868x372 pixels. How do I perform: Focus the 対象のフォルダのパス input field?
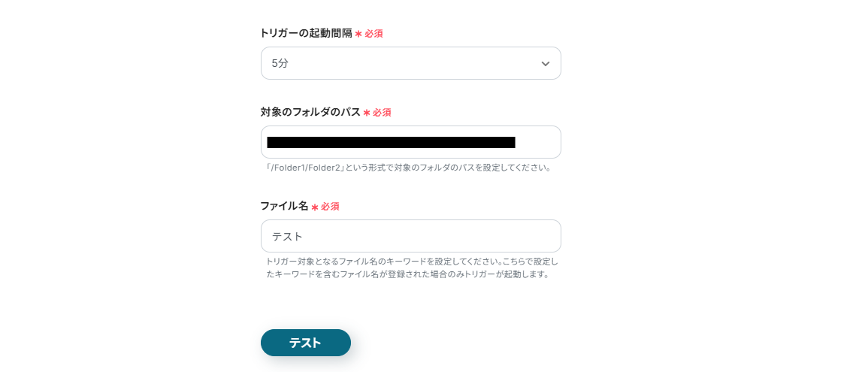(410, 142)
